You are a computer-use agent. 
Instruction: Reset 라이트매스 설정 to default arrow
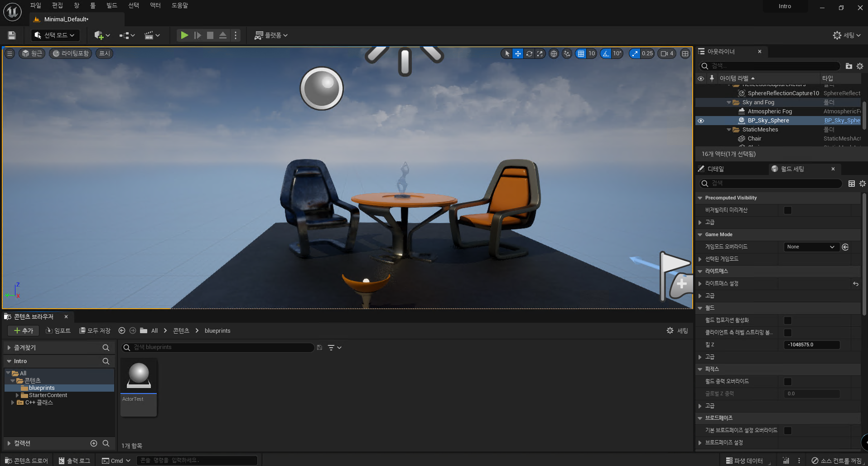856,284
